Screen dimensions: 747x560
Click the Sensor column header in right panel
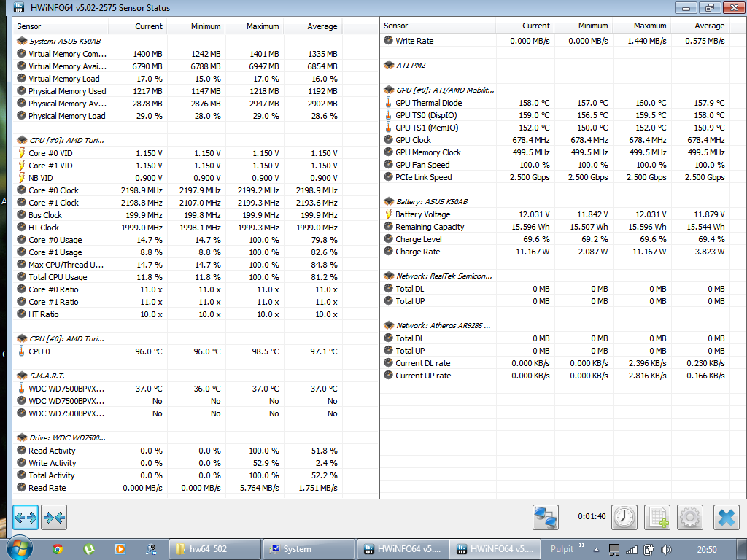438,26
